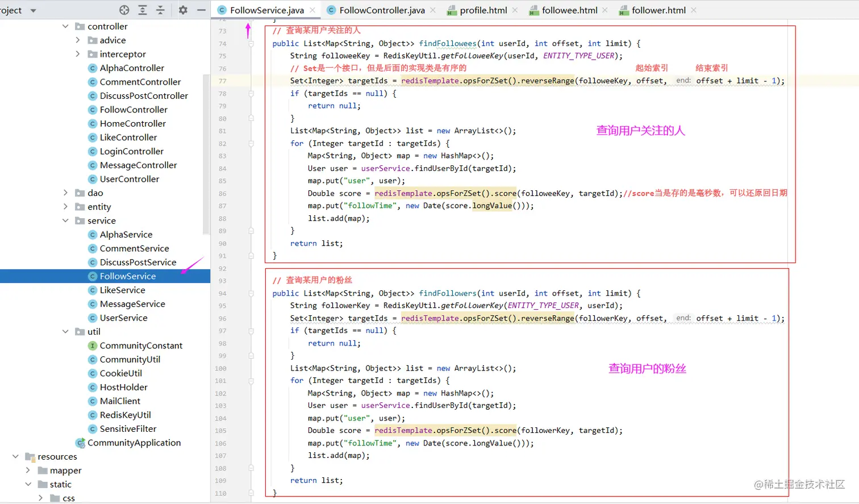Click the Collapse All icon in project toolbar
Screen dimensions: 859x504
160,10
